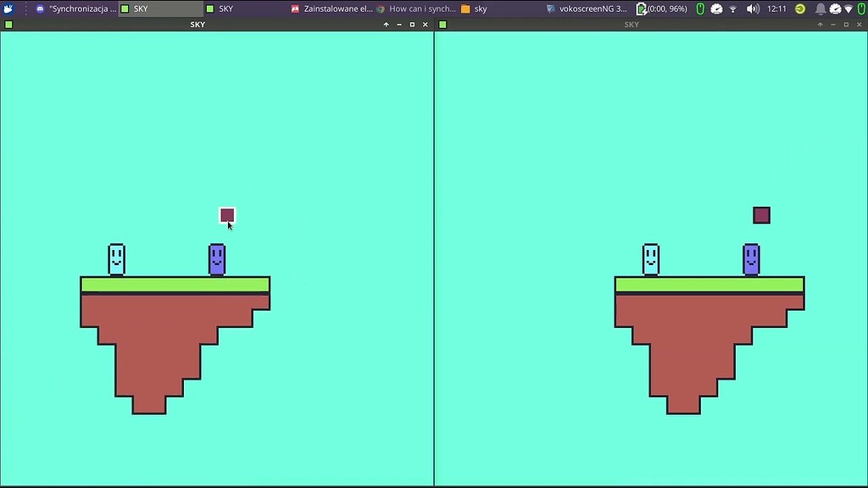Open the clock showing 12:11
Image resolution: width=868 pixels, height=488 pixels.
[776, 8]
